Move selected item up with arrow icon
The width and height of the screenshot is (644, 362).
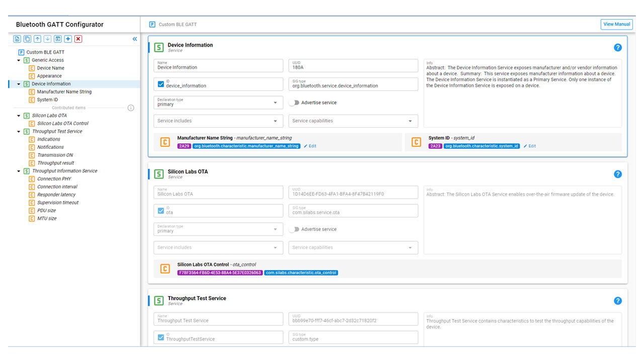coord(37,39)
